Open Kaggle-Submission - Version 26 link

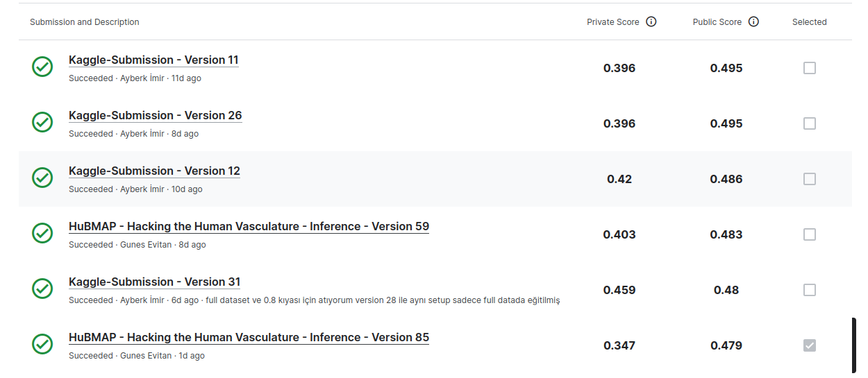pyautogui.click(x=156, y=116)
